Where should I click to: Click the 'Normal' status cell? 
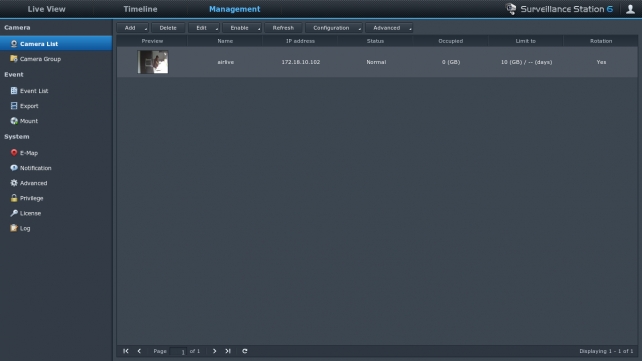pos(376,62)
